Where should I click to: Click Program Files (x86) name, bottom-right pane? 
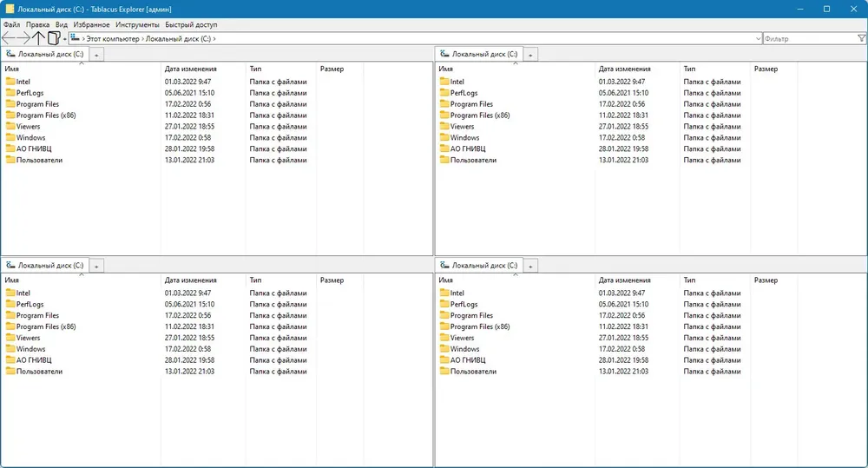click(480, 326)
